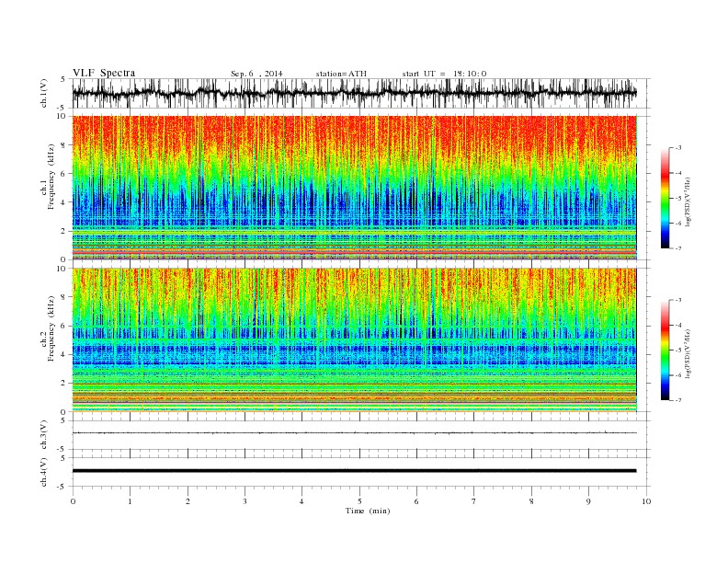Click the VLF Spectra title
The width and height of the screenshot is (728, 563).
104,73
